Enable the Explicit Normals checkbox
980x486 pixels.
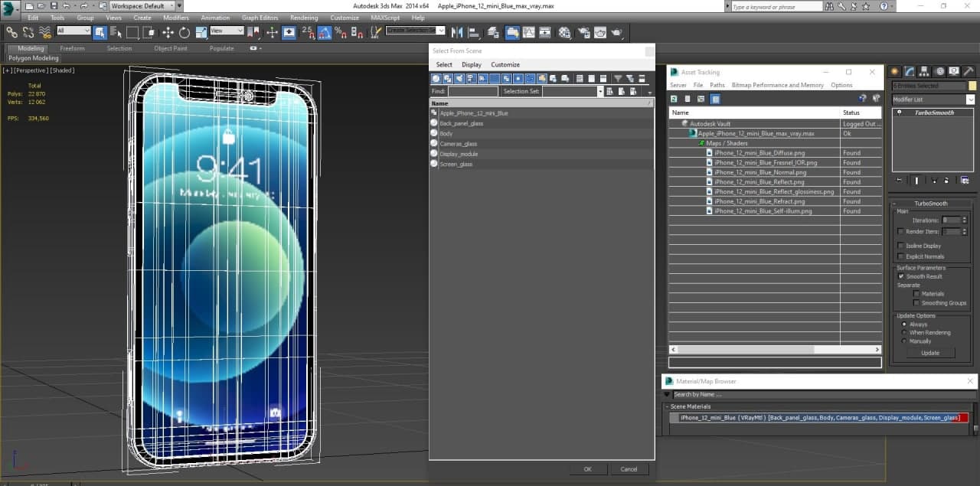(x=900, y=256)
